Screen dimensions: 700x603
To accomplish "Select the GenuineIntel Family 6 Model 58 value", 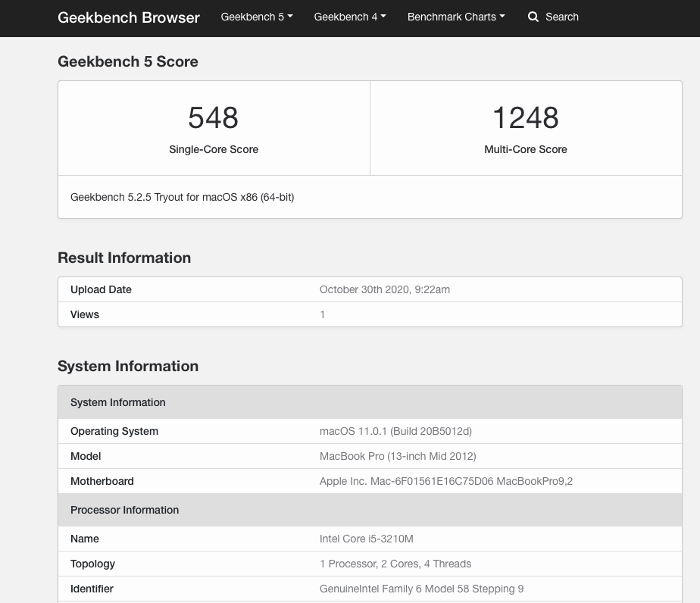I will (x=421, y=589).
